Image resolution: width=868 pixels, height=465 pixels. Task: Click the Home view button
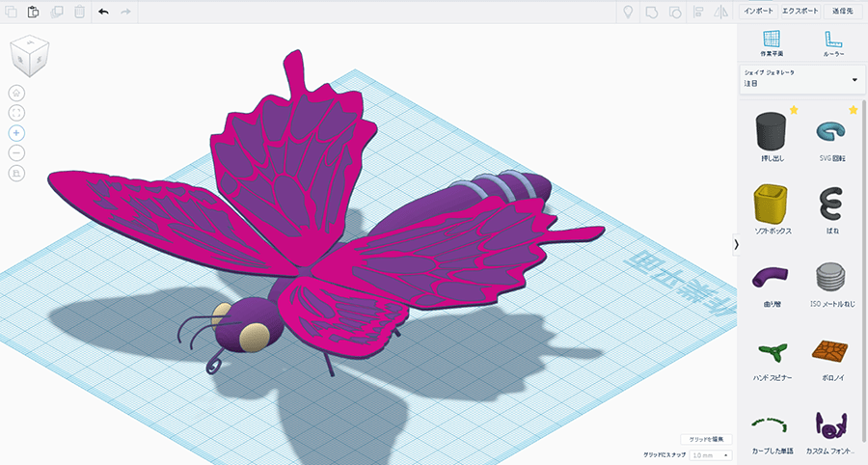(16, 93)
